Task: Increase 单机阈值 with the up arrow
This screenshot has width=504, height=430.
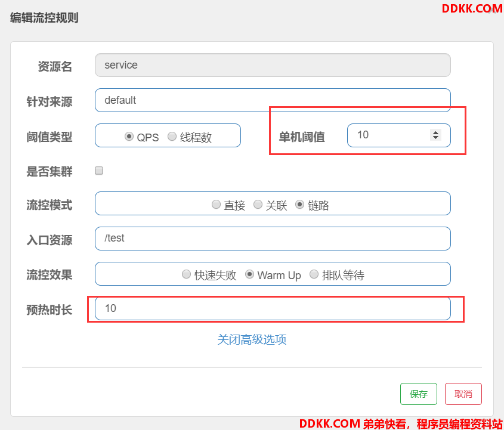Action: (x=435, y=132)
